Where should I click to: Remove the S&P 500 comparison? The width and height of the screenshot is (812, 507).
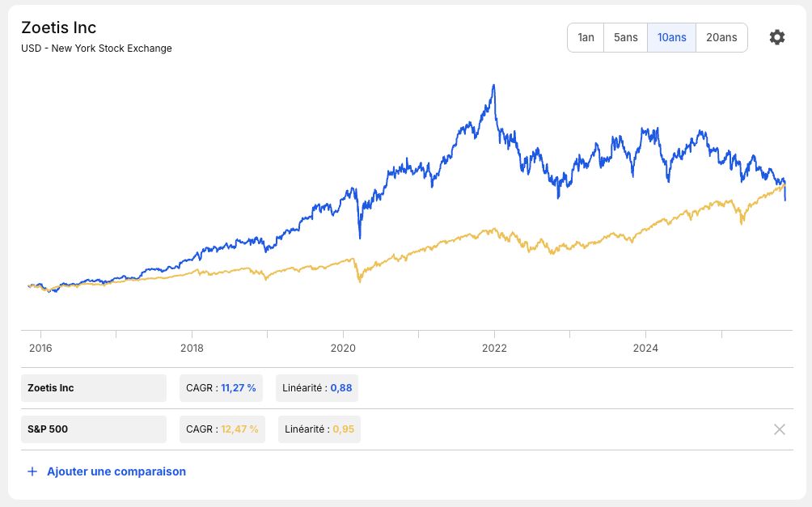780,429
